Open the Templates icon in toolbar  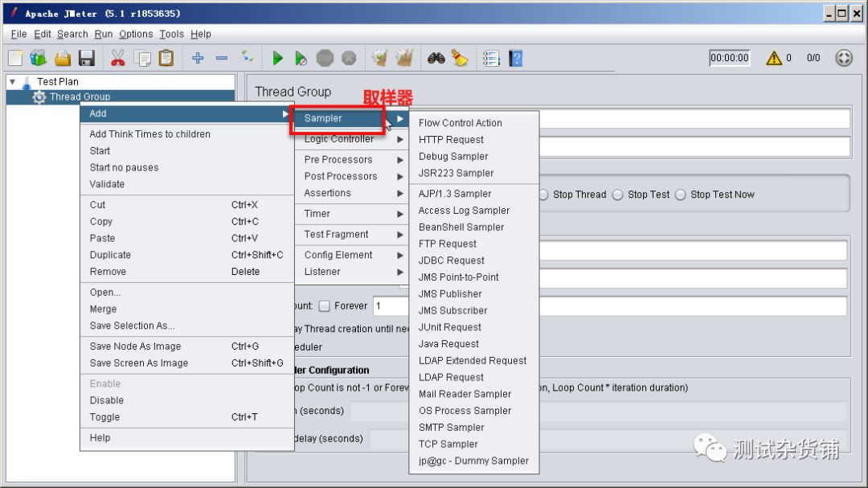coord(39,58)
